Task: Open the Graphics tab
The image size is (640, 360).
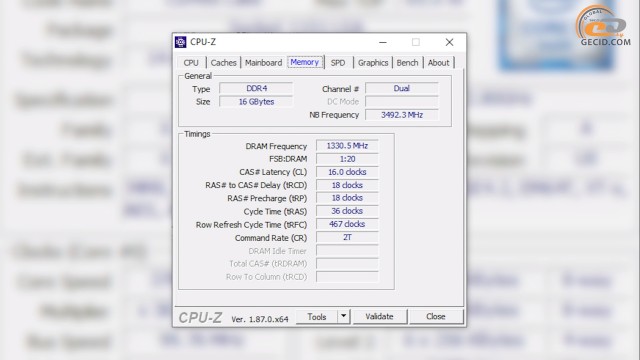Action: [373, 63]
